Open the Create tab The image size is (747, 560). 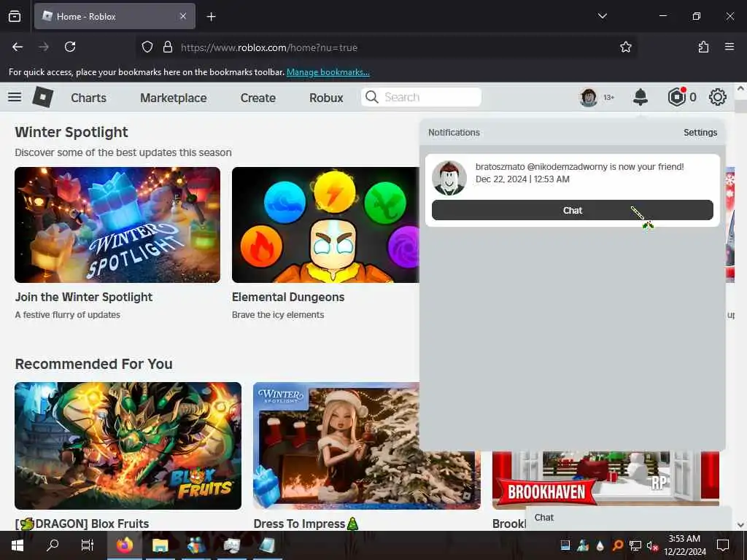click(258, 98)
